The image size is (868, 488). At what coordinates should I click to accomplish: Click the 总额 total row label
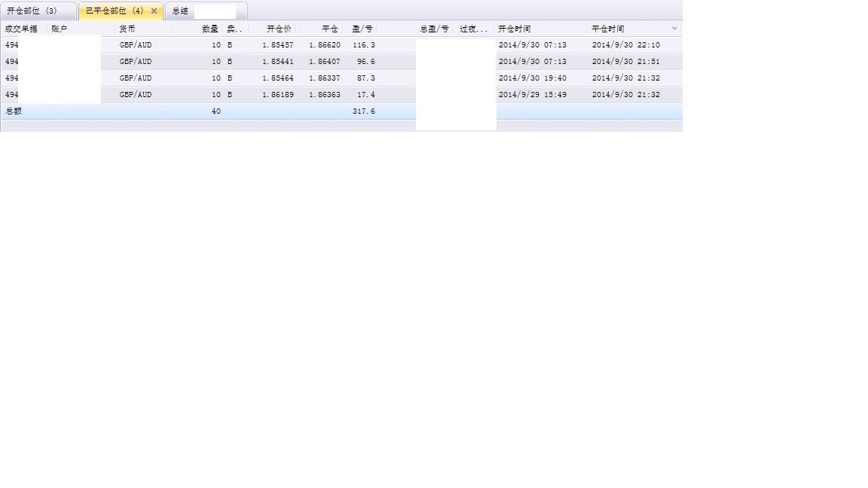(x=14, y=111)
